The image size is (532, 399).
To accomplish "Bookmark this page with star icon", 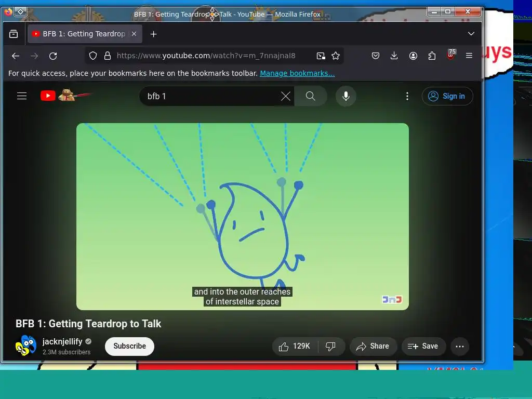I will tap(336, 56).
